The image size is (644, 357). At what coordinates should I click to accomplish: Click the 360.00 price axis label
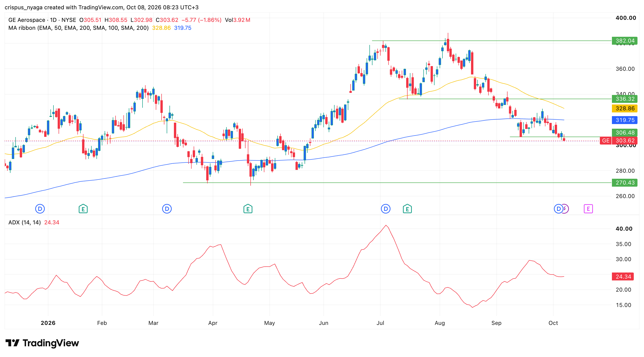tap(625, 69)
